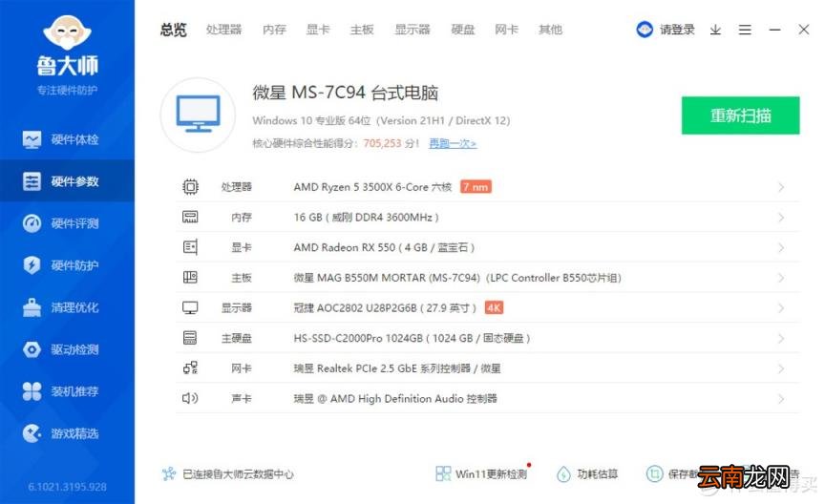This screenshot has height=504, width=825.
Task: Click the 功耗估算 label
Action: pyautogui.click(x=598, y=474)
